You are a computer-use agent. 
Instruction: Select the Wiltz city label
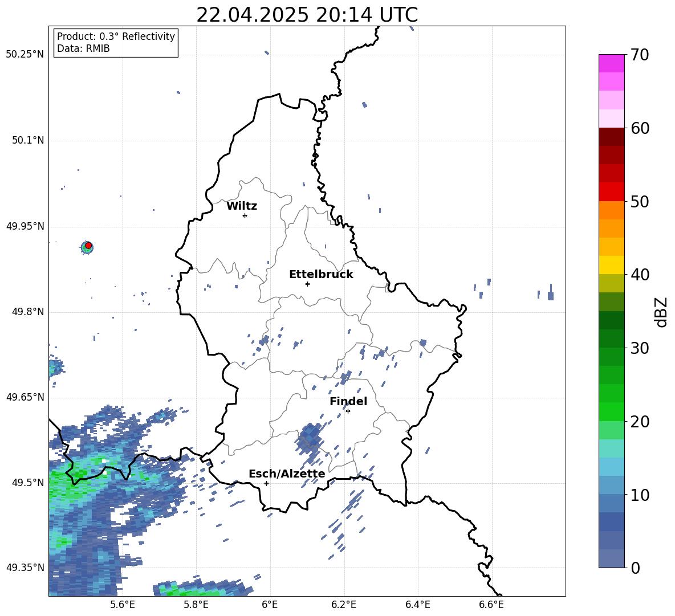[242, 206]
